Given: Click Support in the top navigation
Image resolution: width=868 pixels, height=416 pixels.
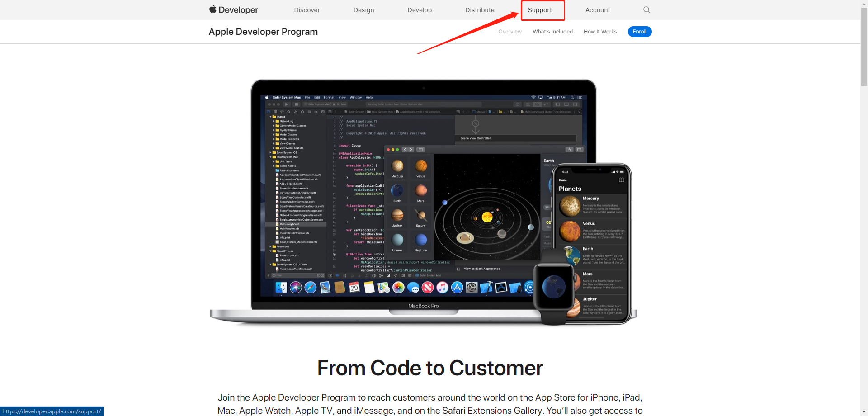Looking at the screenshot, I should click(x=540, y=10).
